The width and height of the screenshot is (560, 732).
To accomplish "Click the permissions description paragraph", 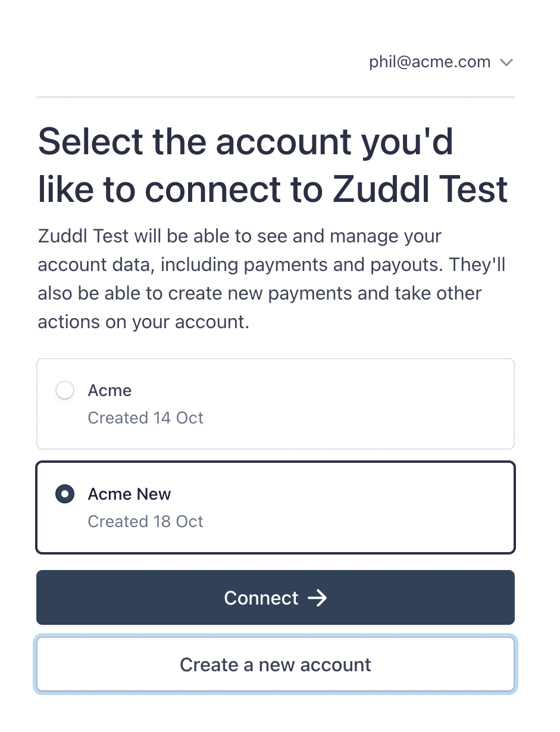I will point(272,279).
